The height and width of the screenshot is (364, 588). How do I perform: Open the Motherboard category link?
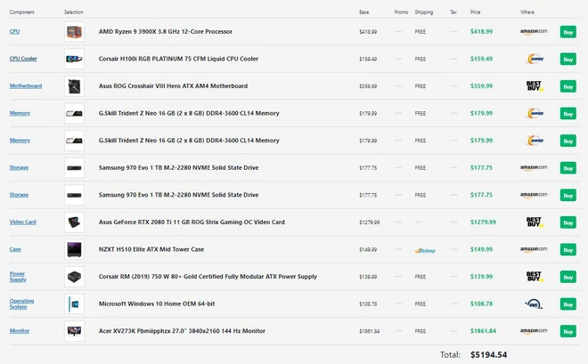coord(25,86)
